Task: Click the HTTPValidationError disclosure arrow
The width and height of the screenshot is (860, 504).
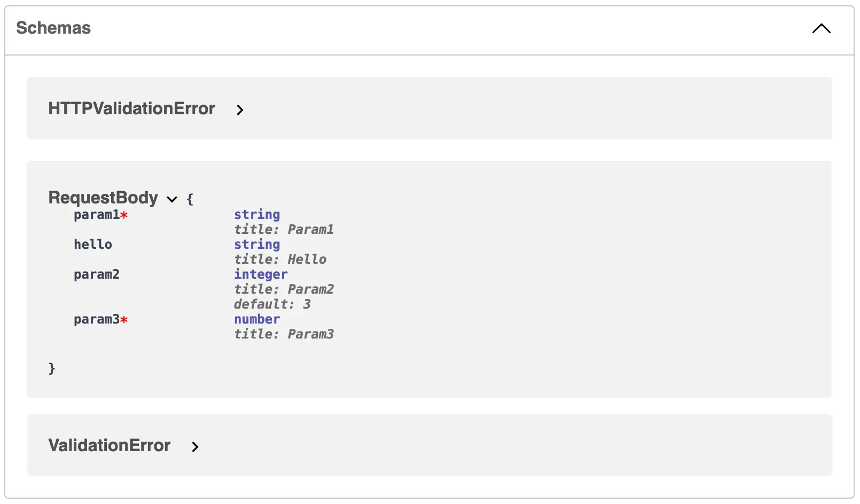Action: tap(240, 110)
